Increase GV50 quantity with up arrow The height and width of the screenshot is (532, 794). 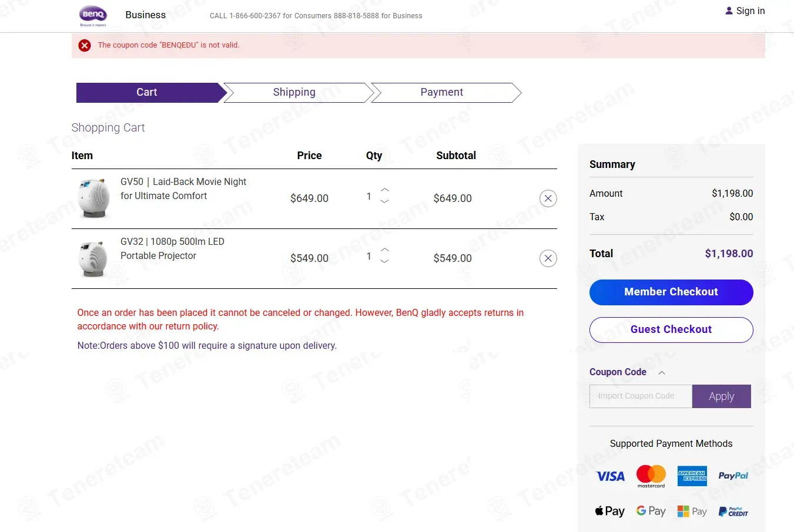(x=385, y=190)
